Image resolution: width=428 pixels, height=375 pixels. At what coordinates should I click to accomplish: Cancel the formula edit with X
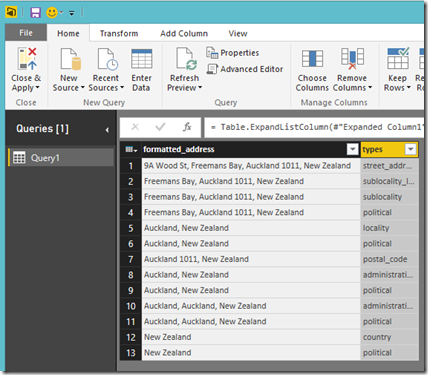(x=135, y=127)
